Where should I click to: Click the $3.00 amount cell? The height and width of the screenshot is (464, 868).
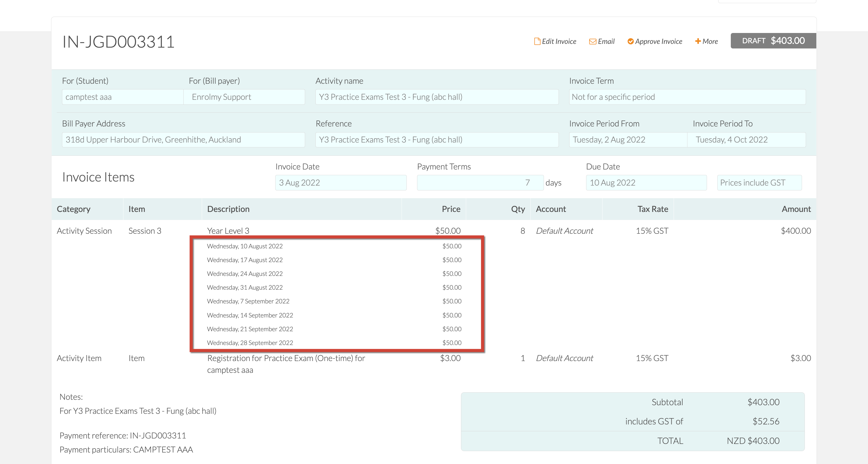pyautogui.click(x=801, y=358)
